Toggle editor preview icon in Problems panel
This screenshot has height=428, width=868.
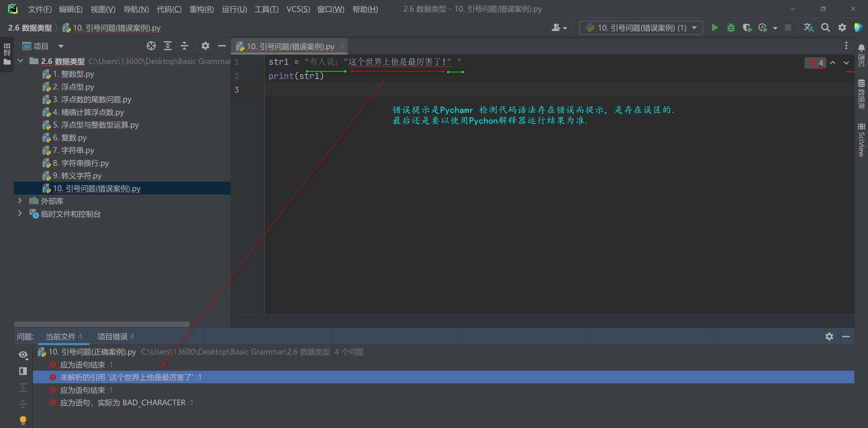(x=23, y=371)
